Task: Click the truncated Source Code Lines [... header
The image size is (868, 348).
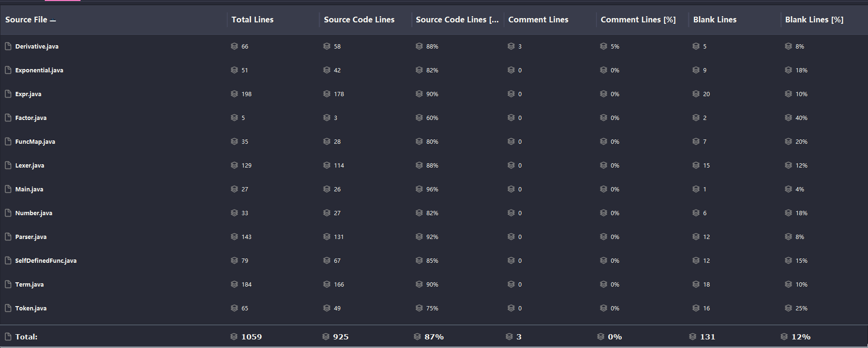Action: (x=457, y=20)
